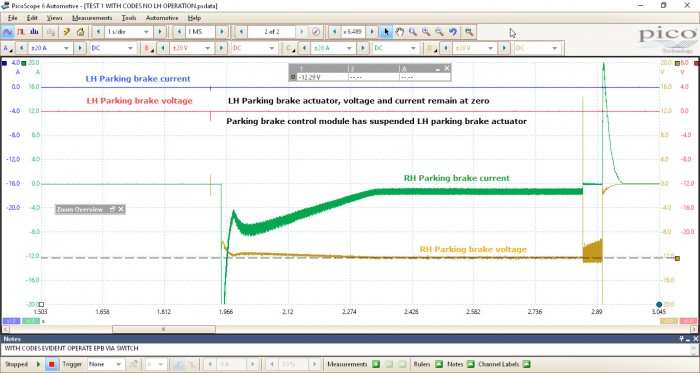Expand channel A ±20 A range dropdown
700x373 pixels.
click(x=50, y=48)
